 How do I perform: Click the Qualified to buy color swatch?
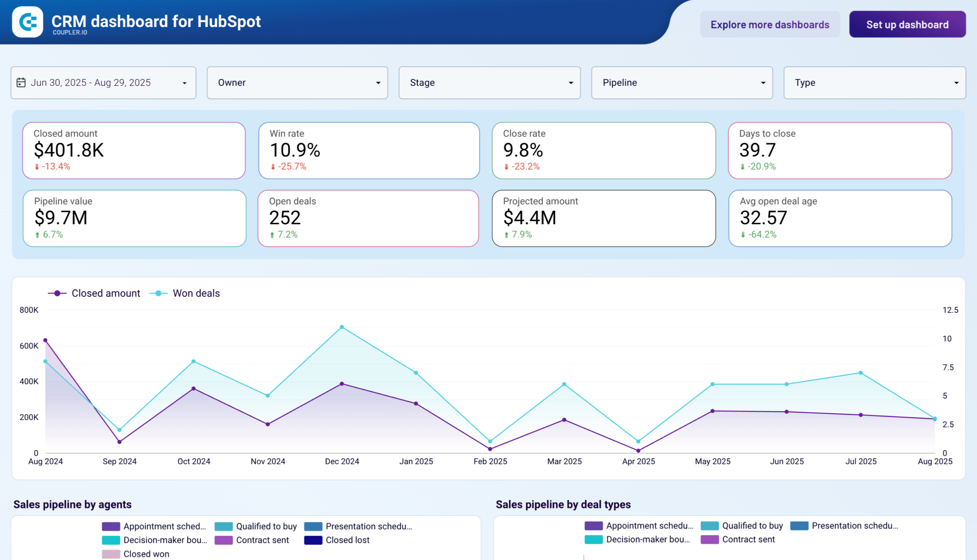click(x=224, y=526)
